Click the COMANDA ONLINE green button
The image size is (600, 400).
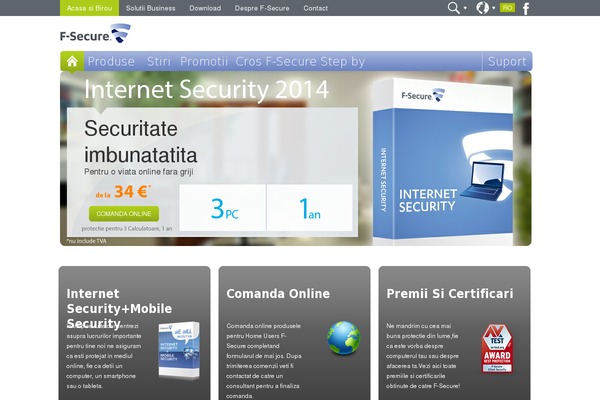coord(124,214)
